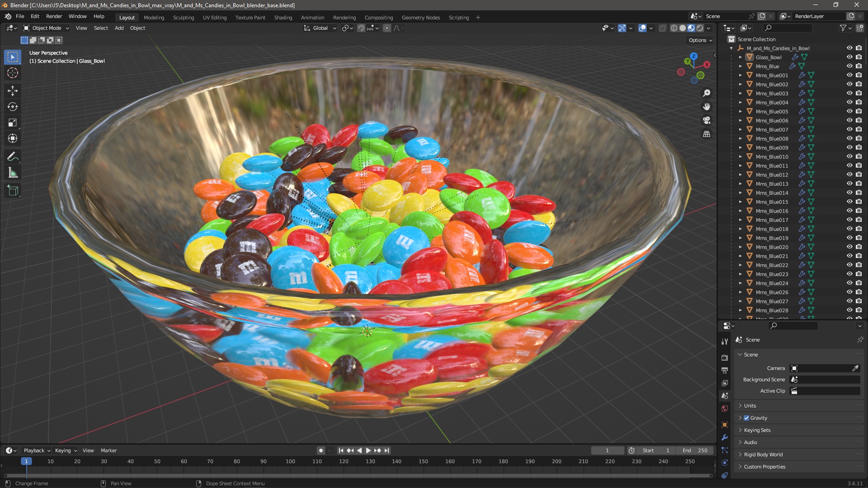Switch to the Geometry Nodes workspace tab
This screenshot has height=488, width=868.
coord(420,18)
